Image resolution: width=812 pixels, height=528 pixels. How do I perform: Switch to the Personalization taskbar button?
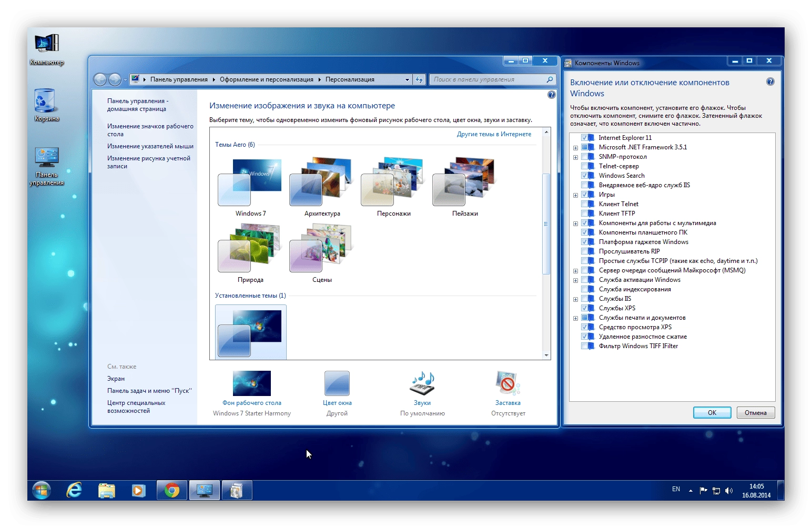coord(204,491)
